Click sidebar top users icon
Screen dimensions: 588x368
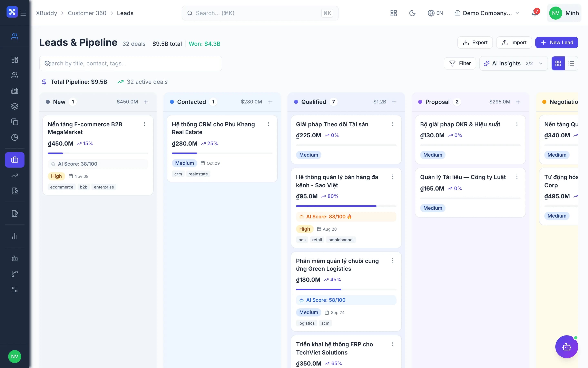pyautogui.click(x=14, y=36)
